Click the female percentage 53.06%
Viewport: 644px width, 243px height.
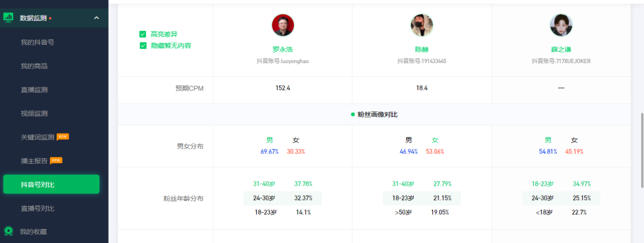pos(435,151)
